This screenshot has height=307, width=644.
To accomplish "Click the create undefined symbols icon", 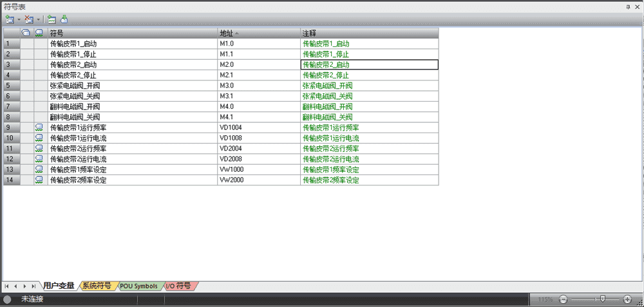I will coord(52,20).
